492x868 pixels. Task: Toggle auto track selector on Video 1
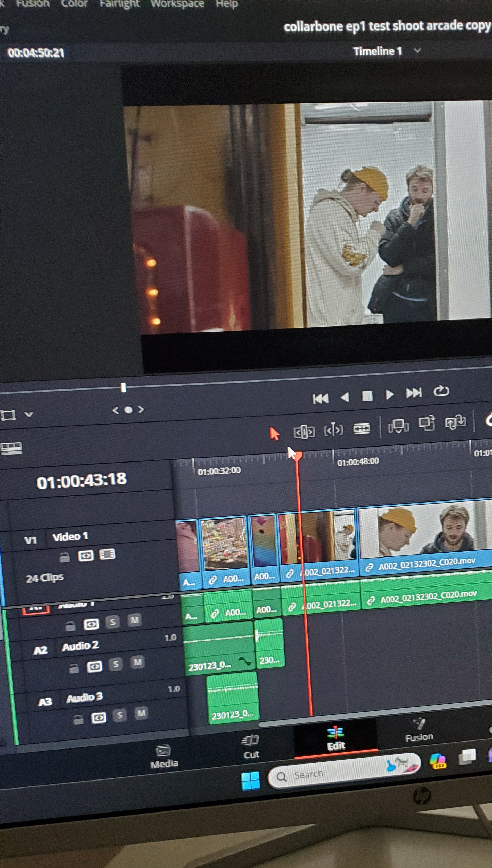tap(86, 555)
